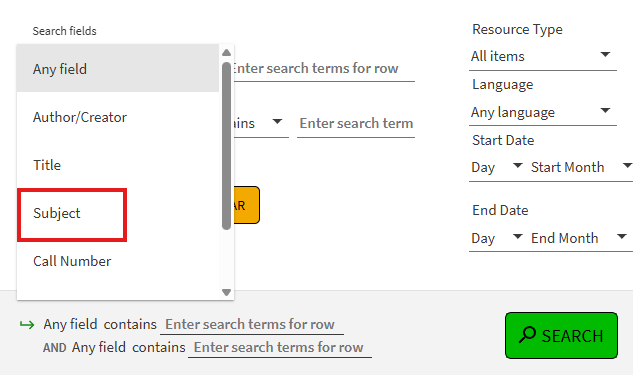Click magnifier icon on SEARCH button
633x375 pixels.
pyautogui.click(x=527, y=335)
